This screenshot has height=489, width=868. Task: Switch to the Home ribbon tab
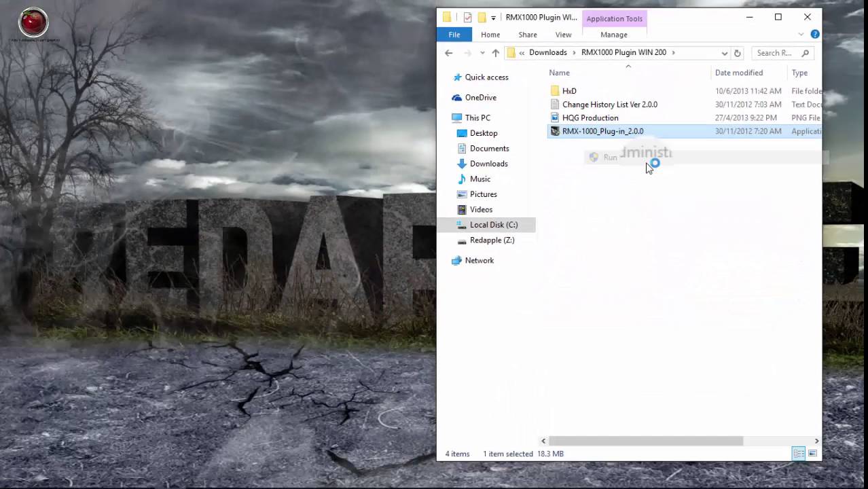[490, 35]
